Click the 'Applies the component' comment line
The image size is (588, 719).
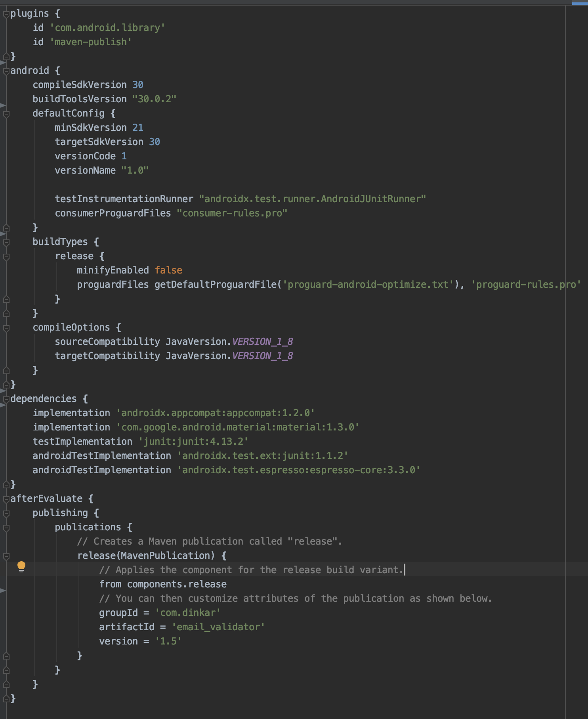coord(251,570)
